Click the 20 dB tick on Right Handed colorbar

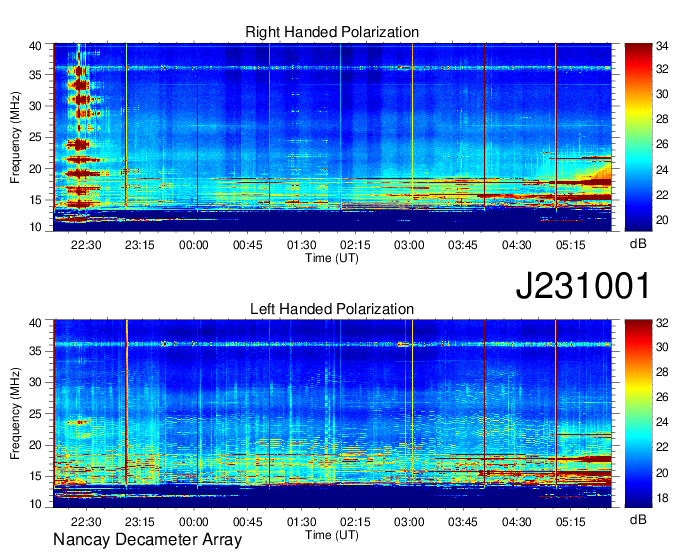pyautogui.click(x=662, y=220)
